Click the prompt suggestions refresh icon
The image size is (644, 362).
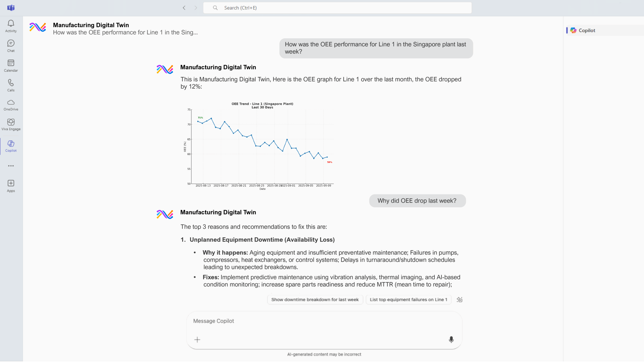point(459,300)
